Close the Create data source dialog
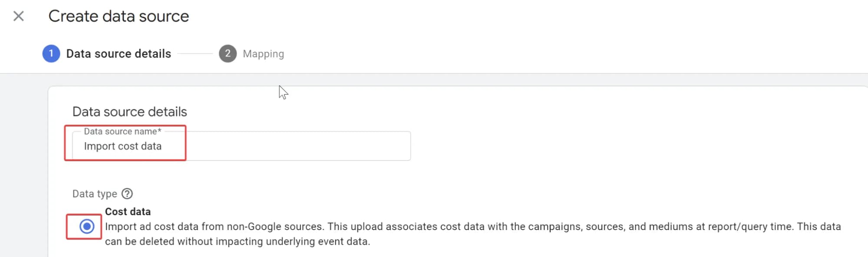 (18, 17)
